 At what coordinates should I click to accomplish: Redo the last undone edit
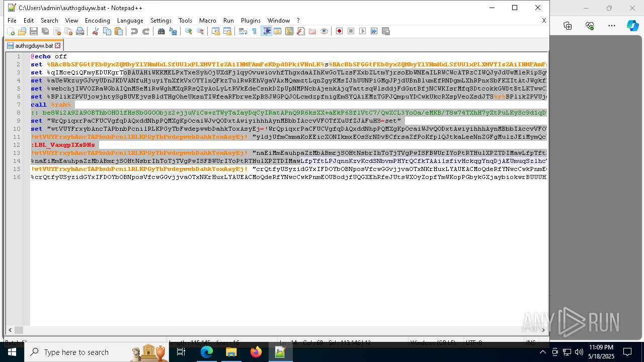[146, 31]
